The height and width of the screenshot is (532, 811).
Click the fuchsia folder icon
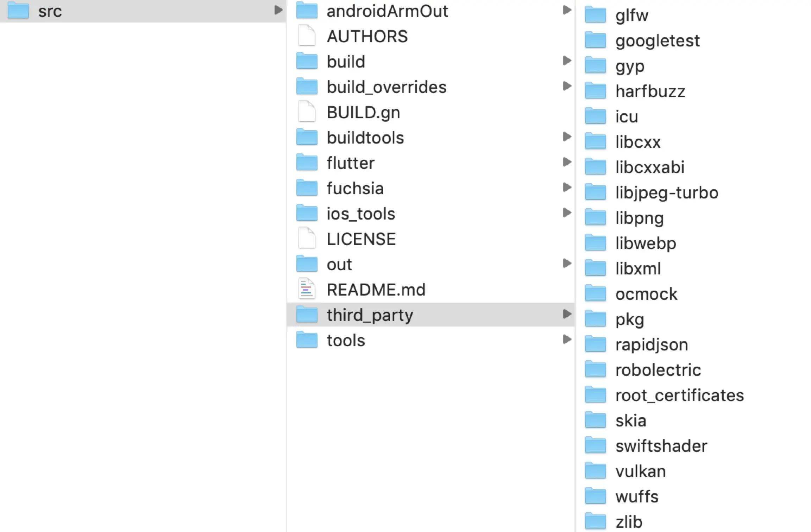[x=307, y=188]
